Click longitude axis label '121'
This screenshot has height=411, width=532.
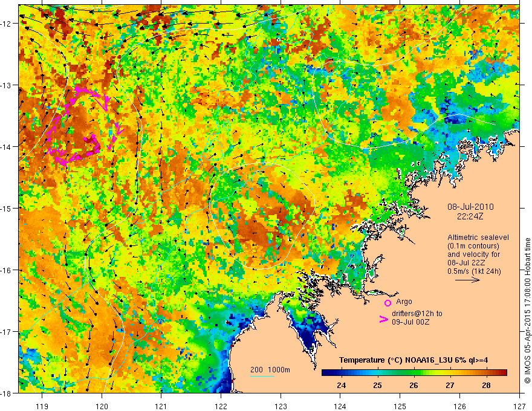161,406
